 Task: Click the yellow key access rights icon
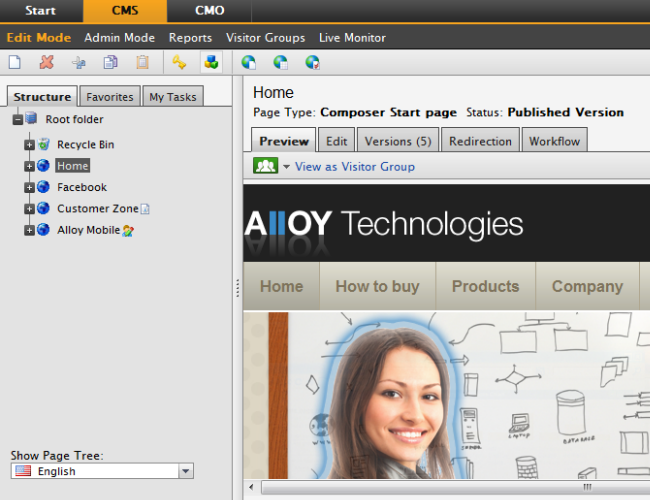click(179, 62)
